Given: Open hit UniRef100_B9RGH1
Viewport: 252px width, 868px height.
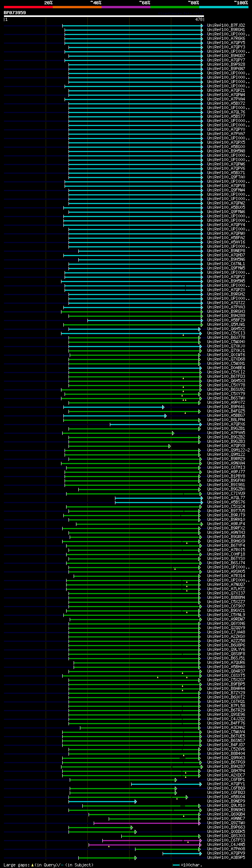Looking at the screenshot, I should click(226, 30).
